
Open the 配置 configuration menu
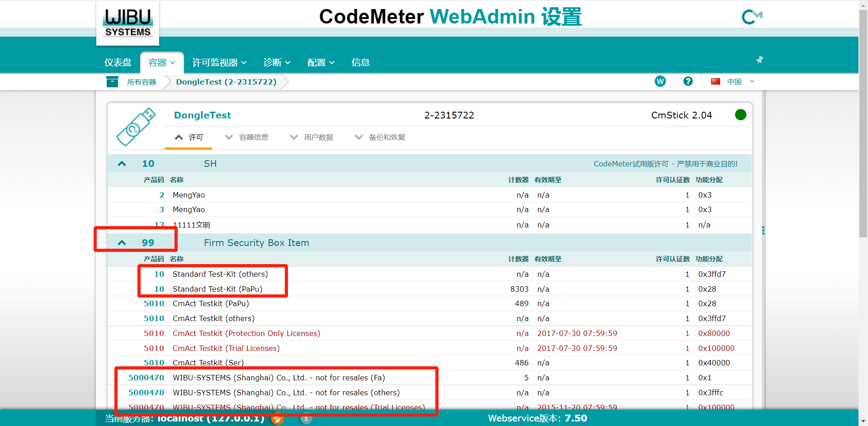pyautogui.click(x=321, y=62)
